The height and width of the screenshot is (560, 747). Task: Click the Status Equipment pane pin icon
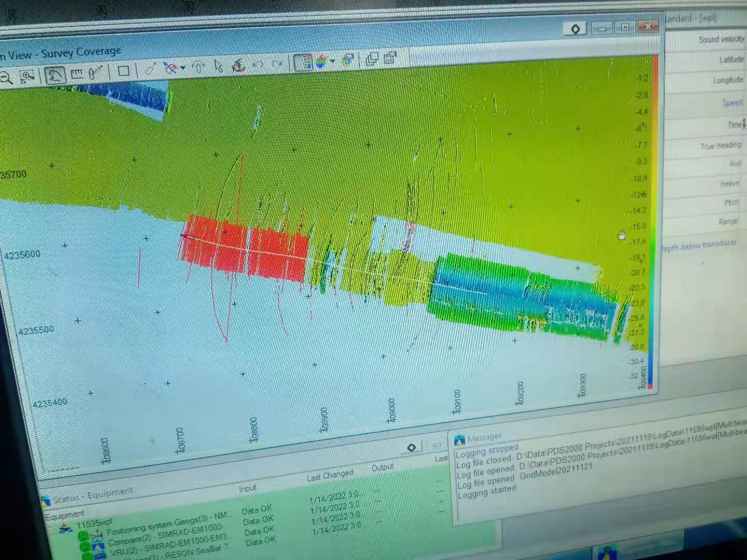coord(411,447)
